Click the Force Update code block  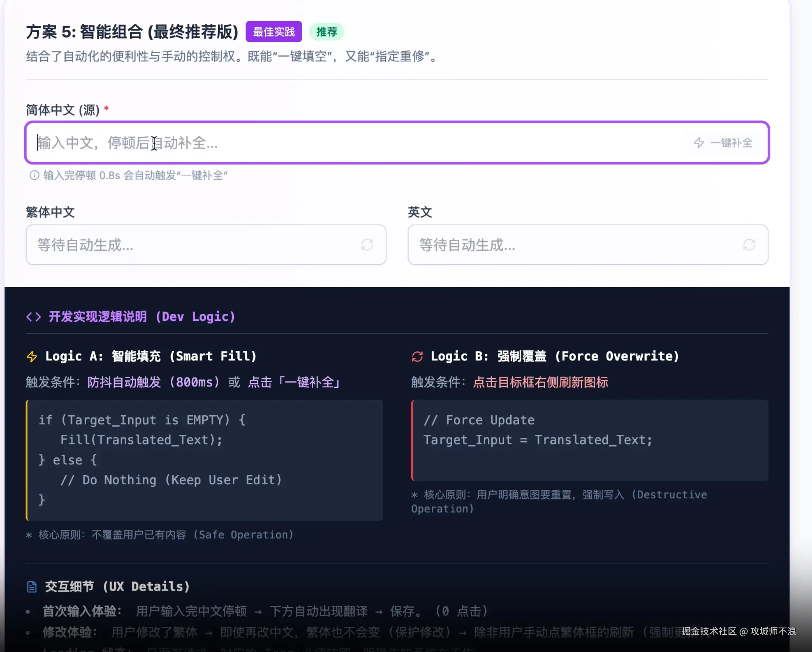(590, 440)
